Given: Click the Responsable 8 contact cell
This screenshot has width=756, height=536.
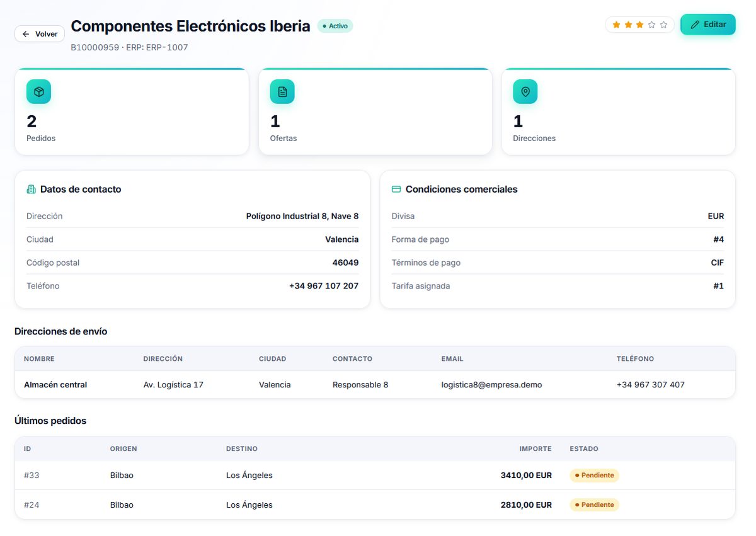Looking at the screenshot, I should point(360,385).
